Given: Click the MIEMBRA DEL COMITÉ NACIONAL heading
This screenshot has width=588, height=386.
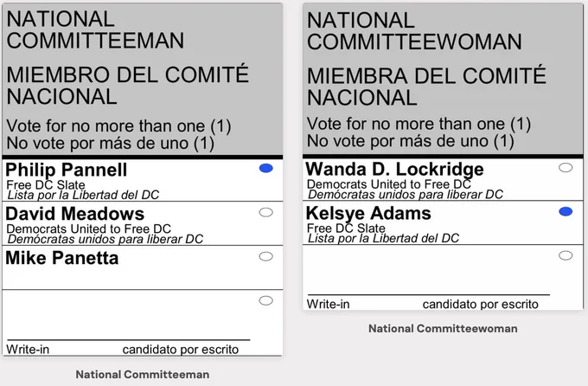Looking at the screenshot, I should 426,87.
